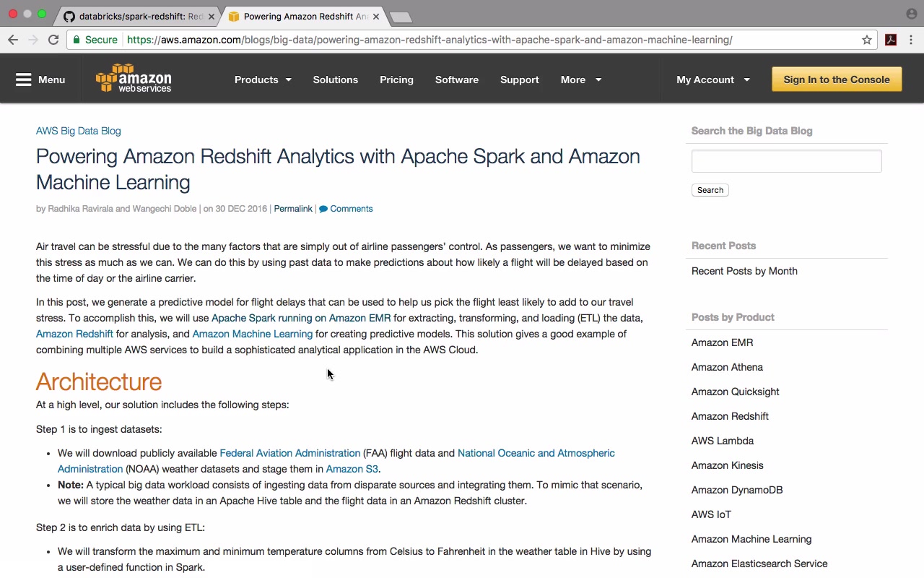Select Solutions in the navigation bar
The image size is (924, 578).
pos(335,79)
